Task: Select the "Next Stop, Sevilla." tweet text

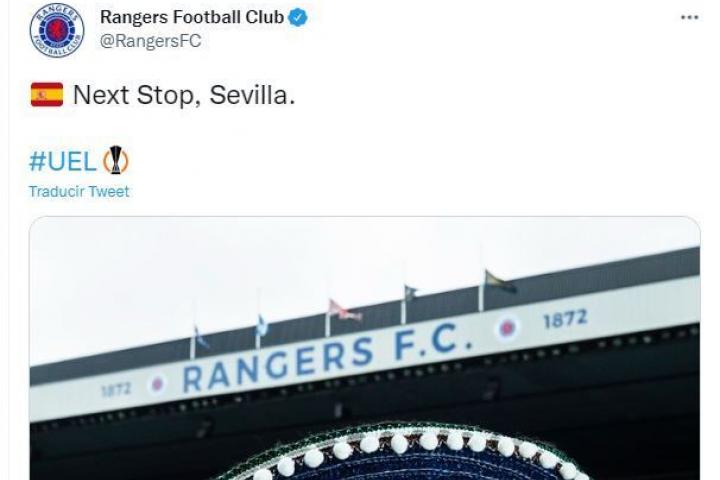Action: (x=184, y=96)
